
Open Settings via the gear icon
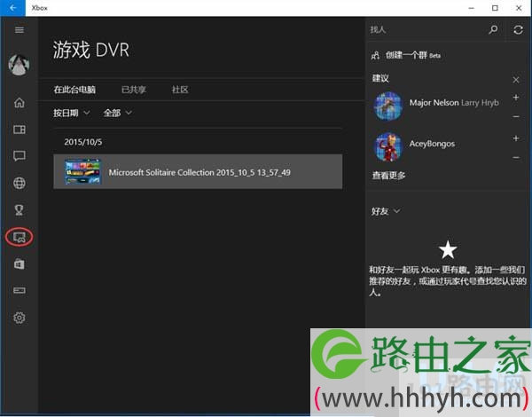(x=20, y=318)
